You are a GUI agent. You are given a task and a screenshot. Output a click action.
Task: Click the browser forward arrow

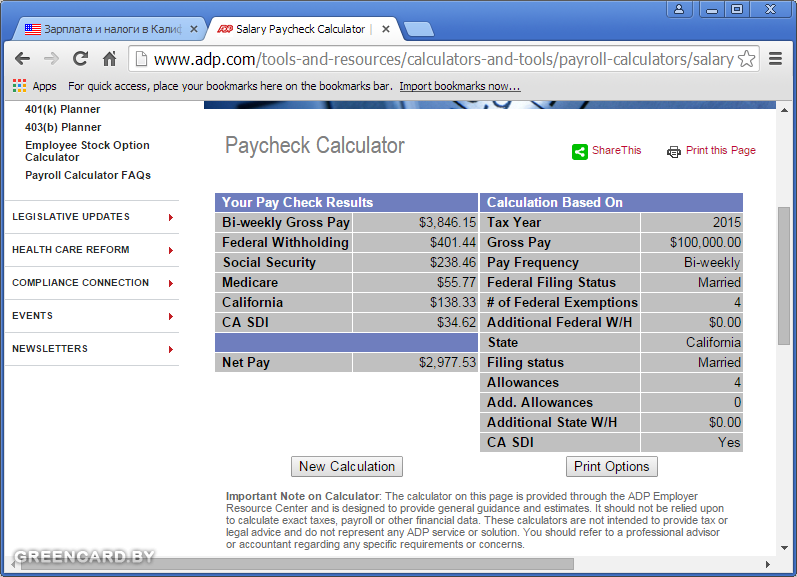tap(51, 59)
